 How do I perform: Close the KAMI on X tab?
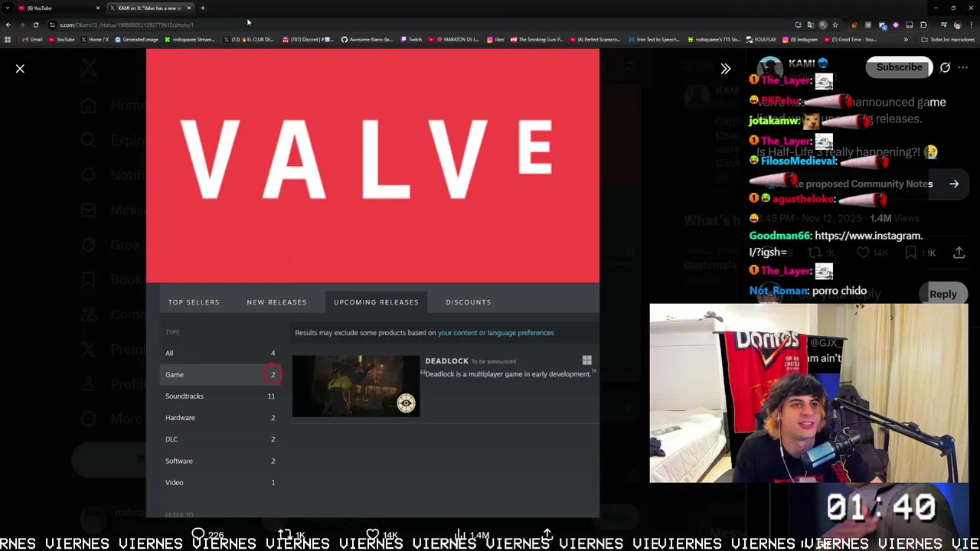click(188, 8)
